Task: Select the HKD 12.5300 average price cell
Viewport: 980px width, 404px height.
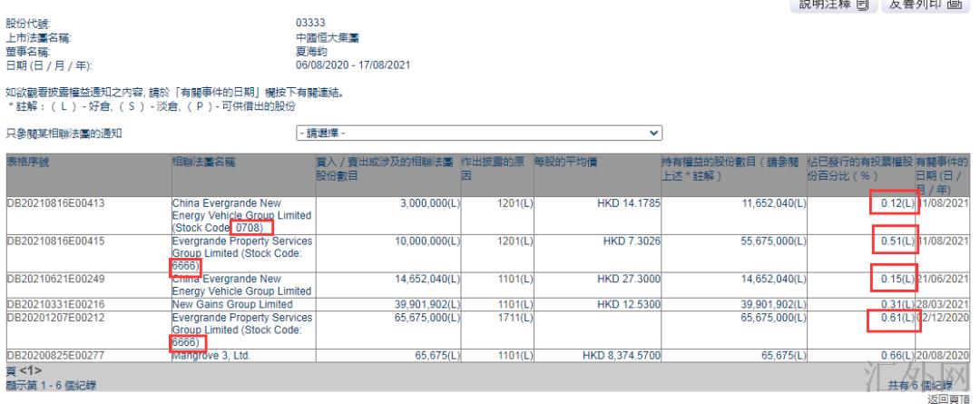Action: click(x=629, y=304)
